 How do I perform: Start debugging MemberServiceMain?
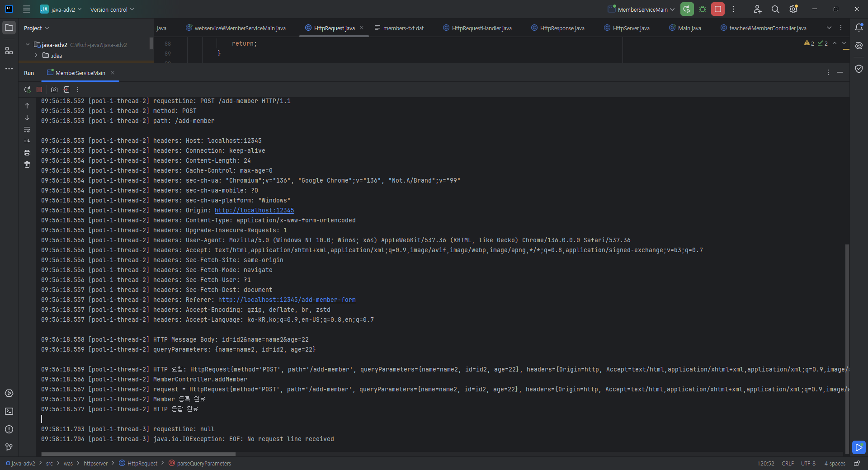coord(703,9)
